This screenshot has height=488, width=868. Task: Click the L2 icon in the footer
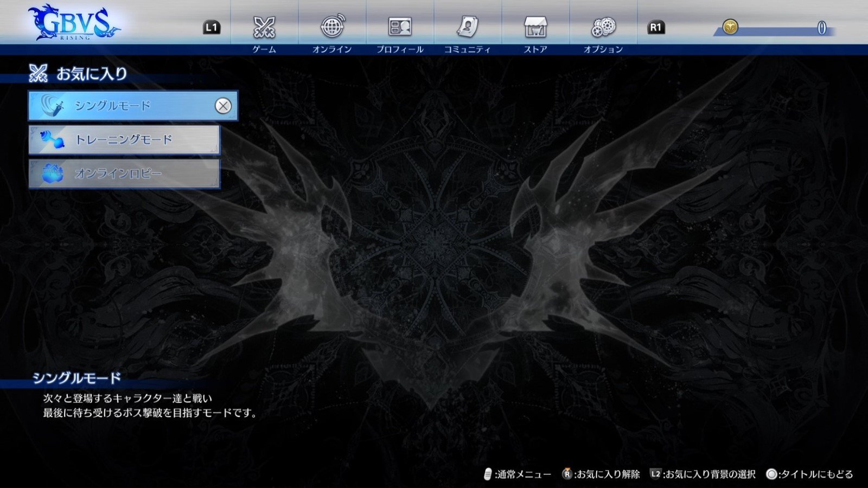click(x=655, y=474)
